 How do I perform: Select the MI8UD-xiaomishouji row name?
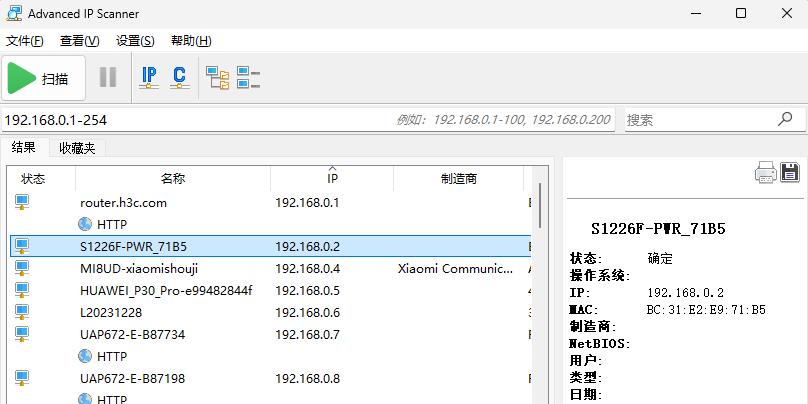click(x=139, y=269)
